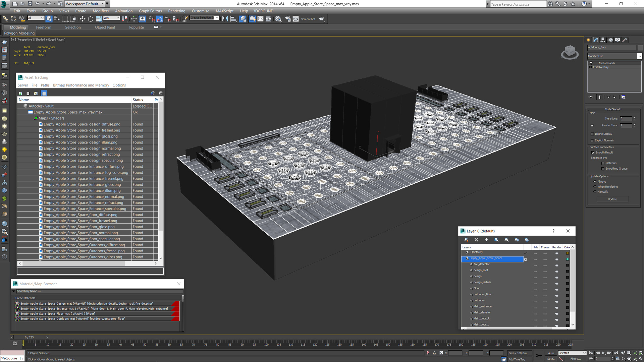This screenshot has height=362, width=644.
Task: Collapse the Scene Materials group
Action: [14, 298]
